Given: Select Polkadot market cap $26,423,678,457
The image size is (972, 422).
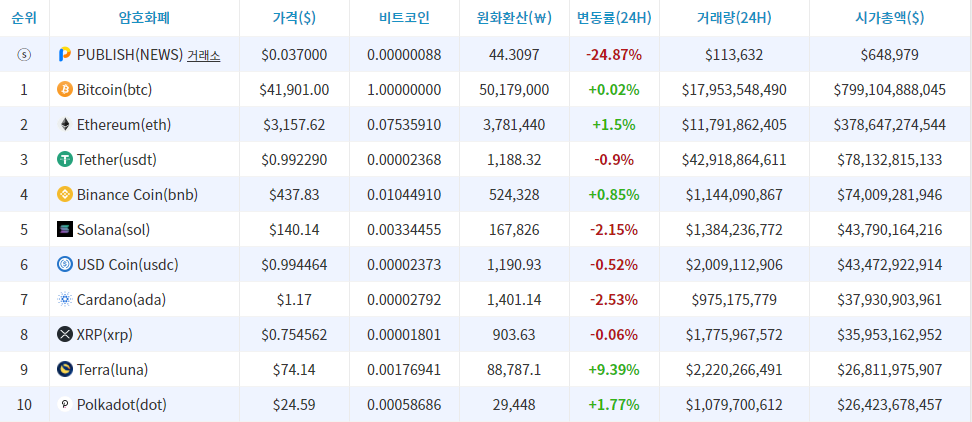Looking at the screenshot, I should (890, 405).
